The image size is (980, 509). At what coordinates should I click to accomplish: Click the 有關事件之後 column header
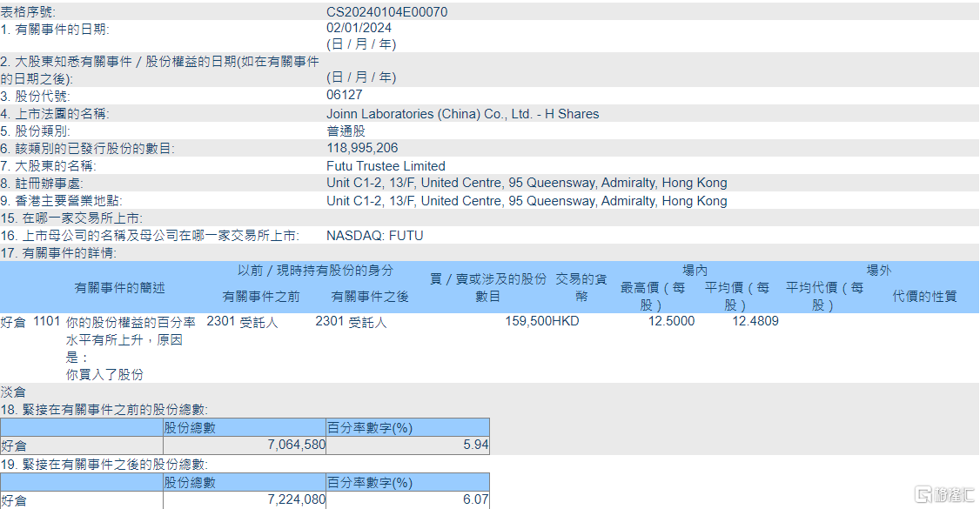(370, 297)
